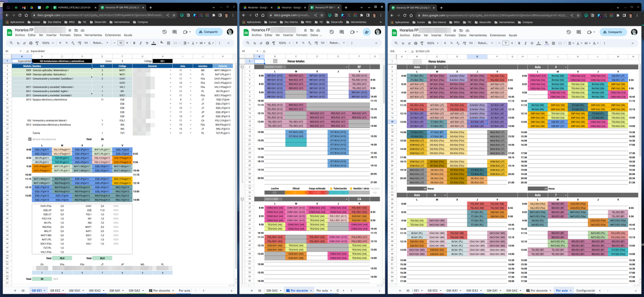The width and height of the screenshot is (644, 297).
Task: Open BF teacher selector dropdown, middle window
Action: 347,67
